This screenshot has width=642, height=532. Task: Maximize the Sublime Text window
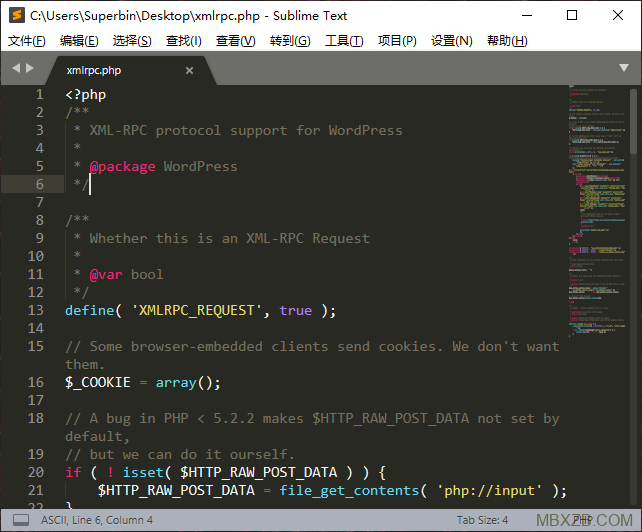[572, 16]
